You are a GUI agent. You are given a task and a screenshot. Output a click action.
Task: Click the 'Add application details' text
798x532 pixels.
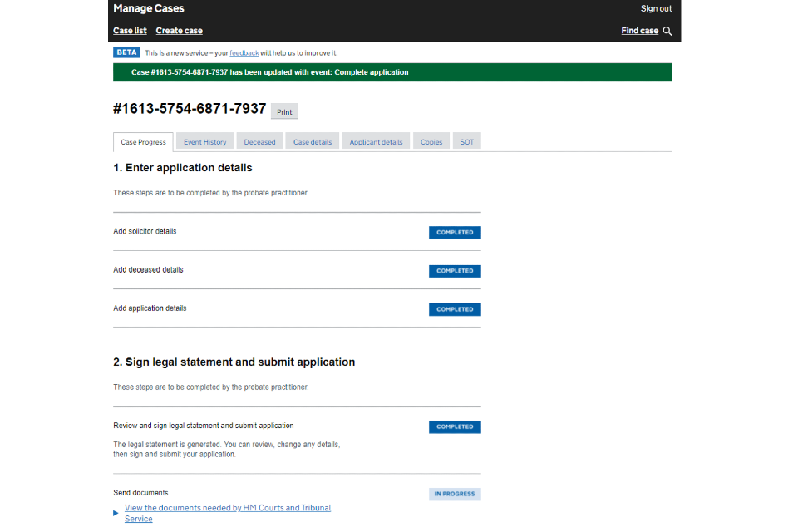150,308
